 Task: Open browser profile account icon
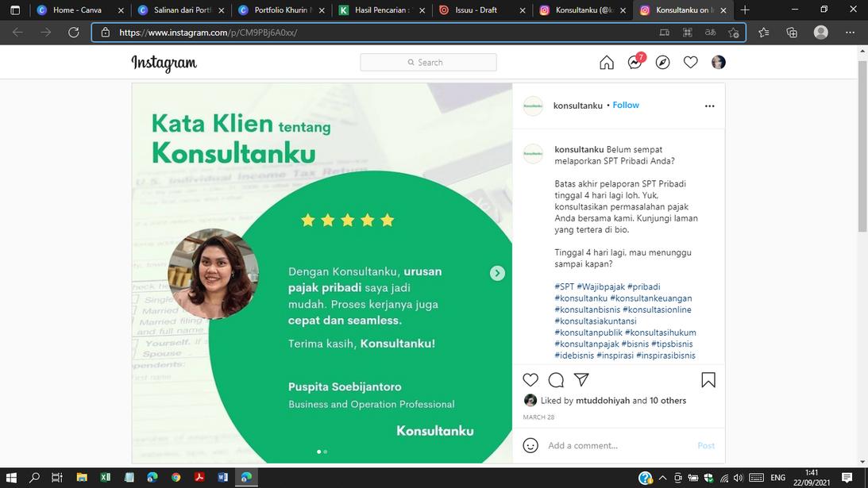[x=821, y=33]
